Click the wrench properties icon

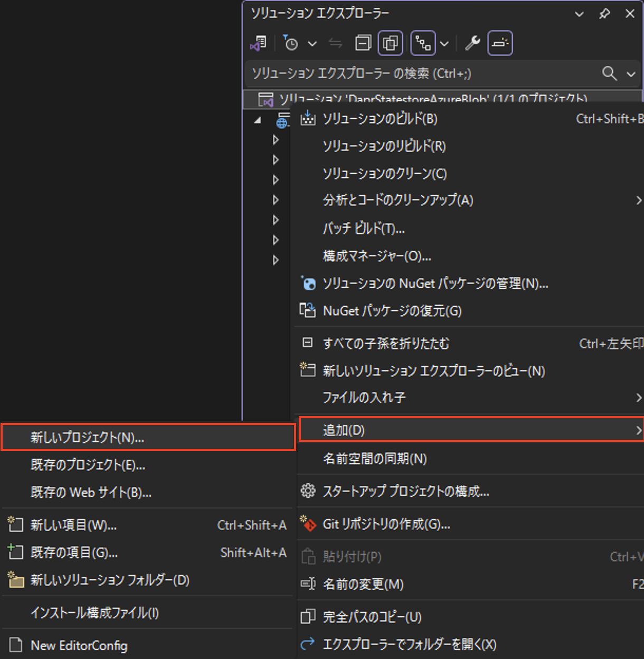click(x=472, y=43)
